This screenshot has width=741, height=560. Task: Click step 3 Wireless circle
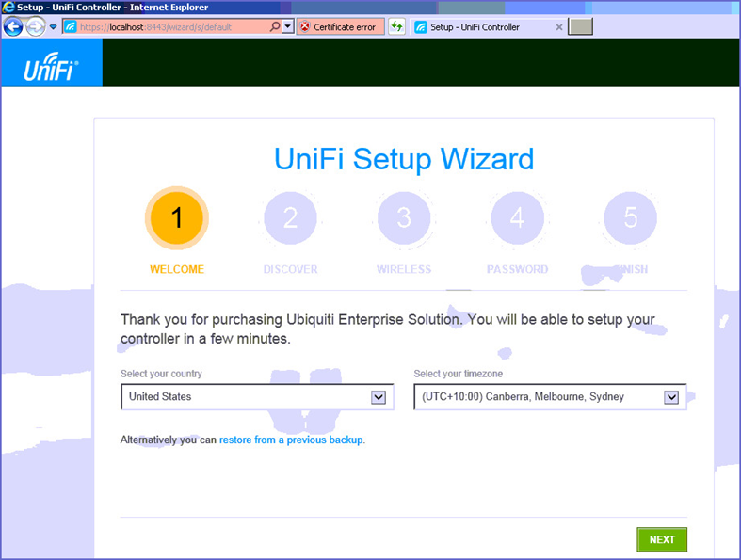[x=404, y=218]
